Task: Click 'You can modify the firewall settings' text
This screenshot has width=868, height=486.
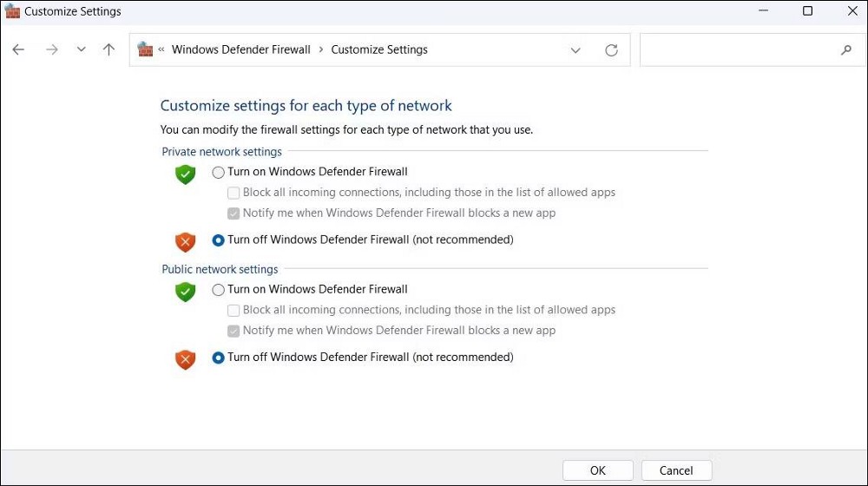Action: tap(346, 130)
